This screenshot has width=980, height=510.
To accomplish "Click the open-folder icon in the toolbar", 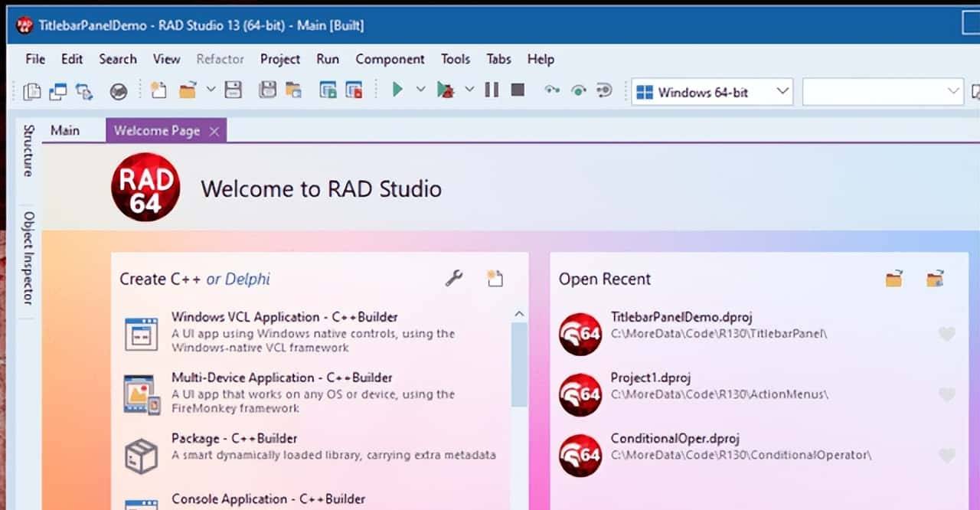I will pos(188,90).
